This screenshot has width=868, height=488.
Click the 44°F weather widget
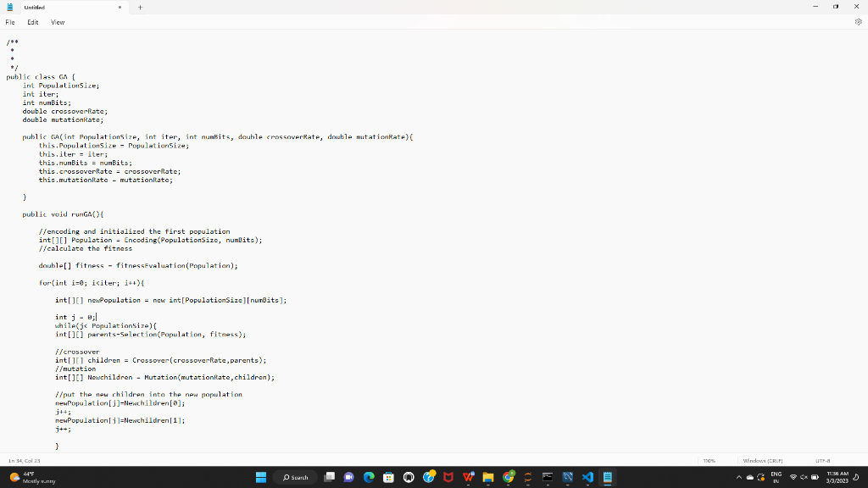point(25,477)
